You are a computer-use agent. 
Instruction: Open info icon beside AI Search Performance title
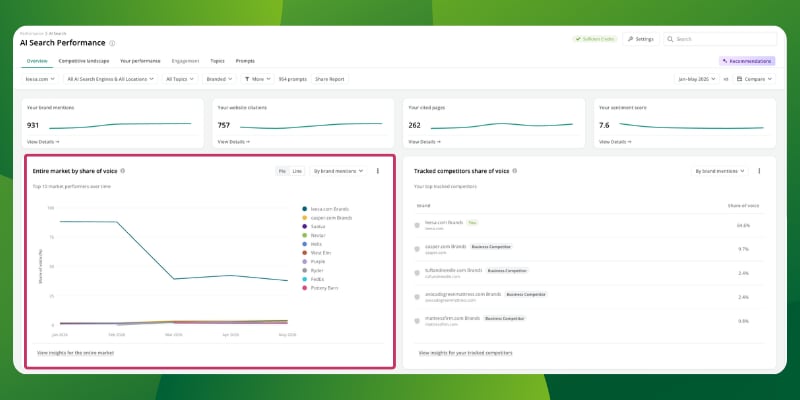[x=112, y=43]
